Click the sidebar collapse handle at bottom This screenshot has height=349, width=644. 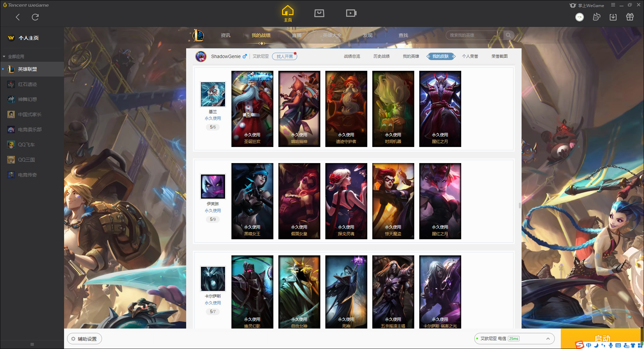(x=32, y=344)
